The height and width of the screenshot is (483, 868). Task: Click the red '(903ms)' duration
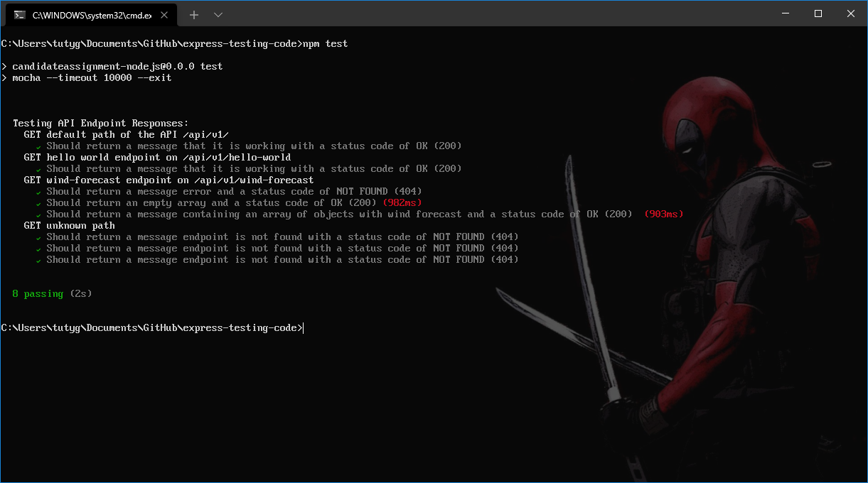(x=663, y=215)
